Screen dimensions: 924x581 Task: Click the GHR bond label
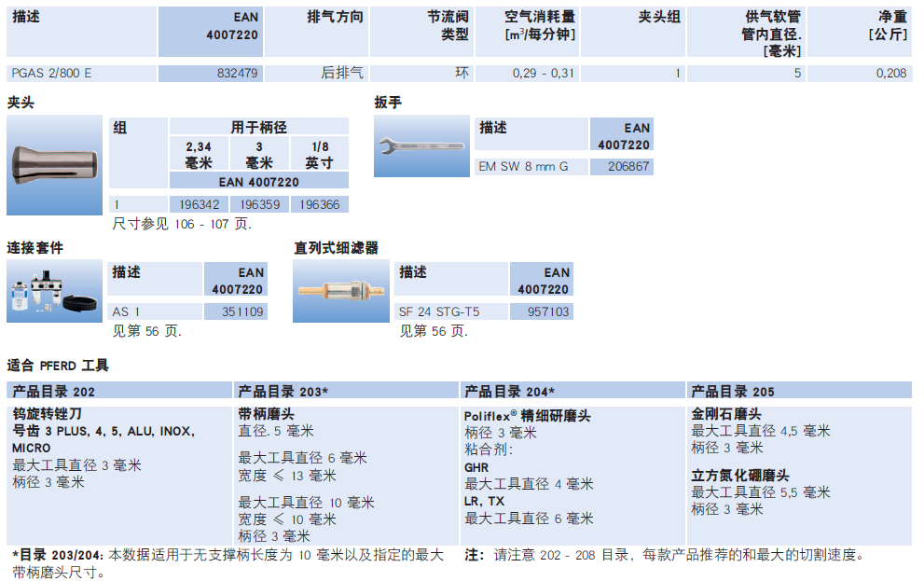tap(476, 467)
